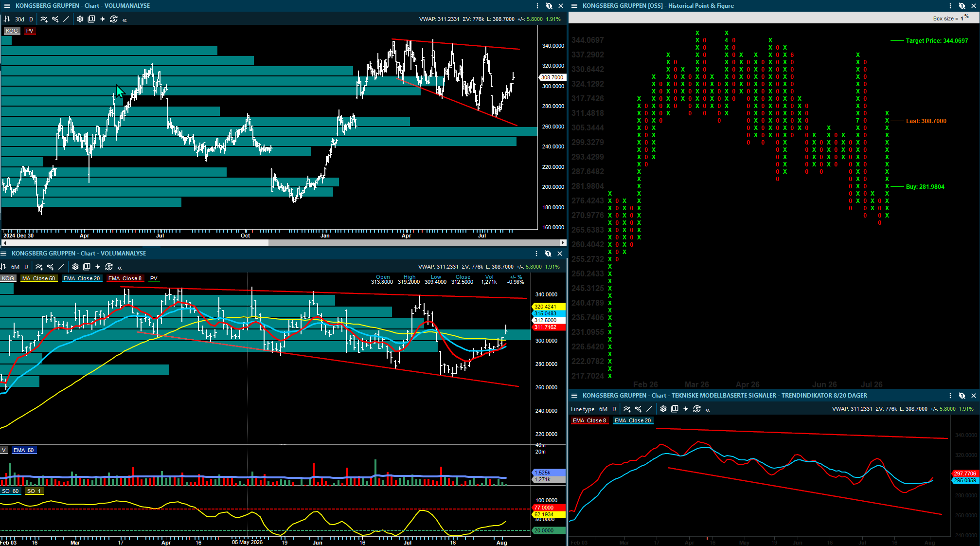
Task: Click the refresh currency icon in top chart
Action: point(114,19)
